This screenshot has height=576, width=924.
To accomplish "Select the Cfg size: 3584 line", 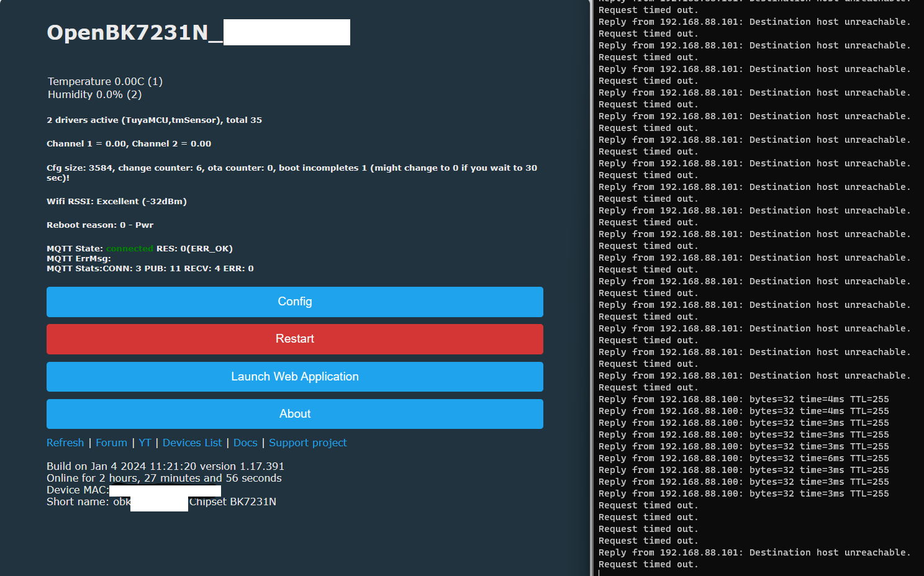I will [x=292, y=173].
